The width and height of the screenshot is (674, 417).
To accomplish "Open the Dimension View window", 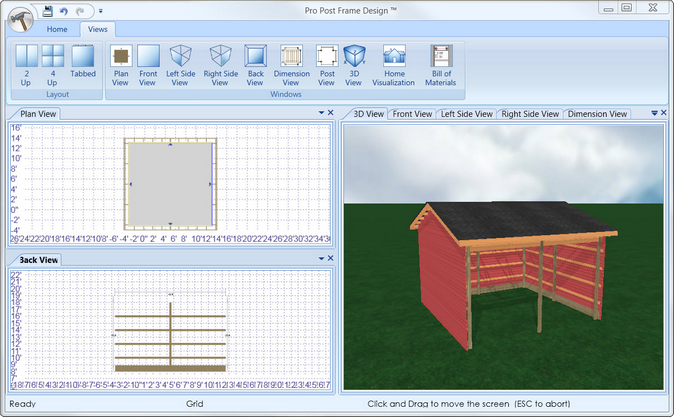I will [291, 65].
